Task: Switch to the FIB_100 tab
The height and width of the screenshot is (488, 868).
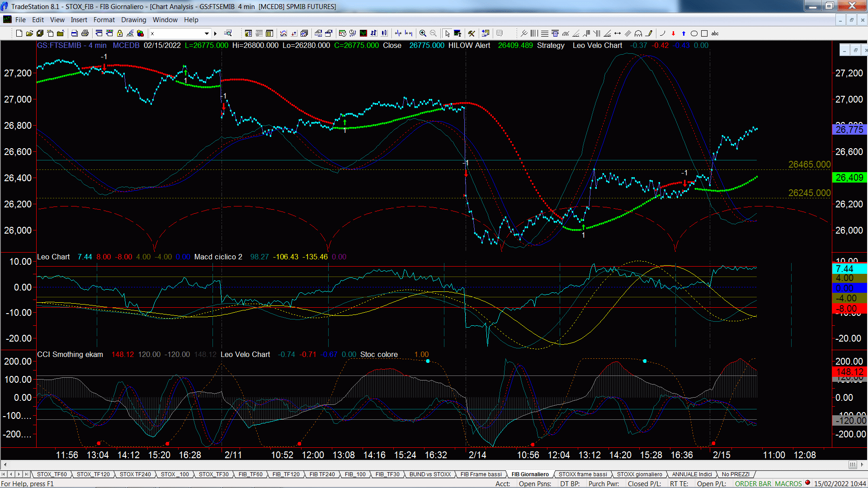Action: (x=355, y=474)
